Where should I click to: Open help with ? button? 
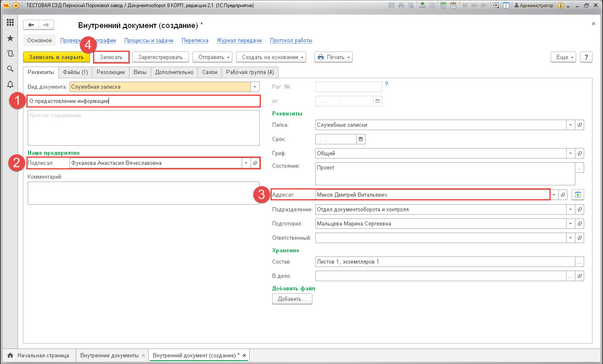(x=586, y=57)
